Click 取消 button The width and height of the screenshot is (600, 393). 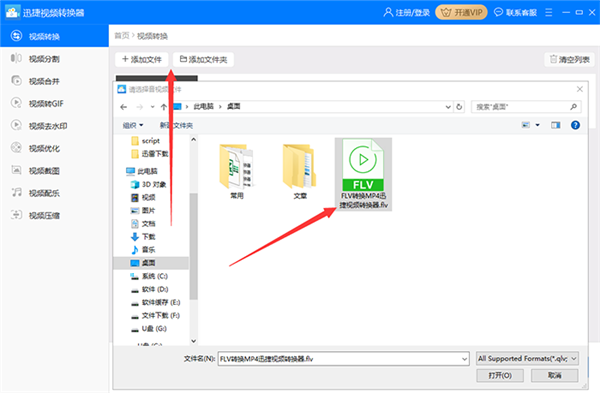554,375
